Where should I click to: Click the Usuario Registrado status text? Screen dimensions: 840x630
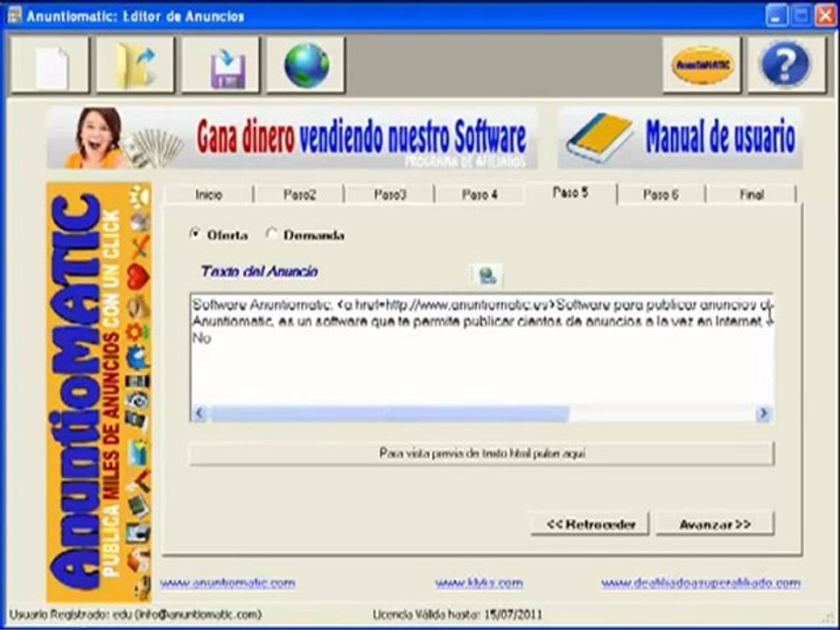coord(136,614)
